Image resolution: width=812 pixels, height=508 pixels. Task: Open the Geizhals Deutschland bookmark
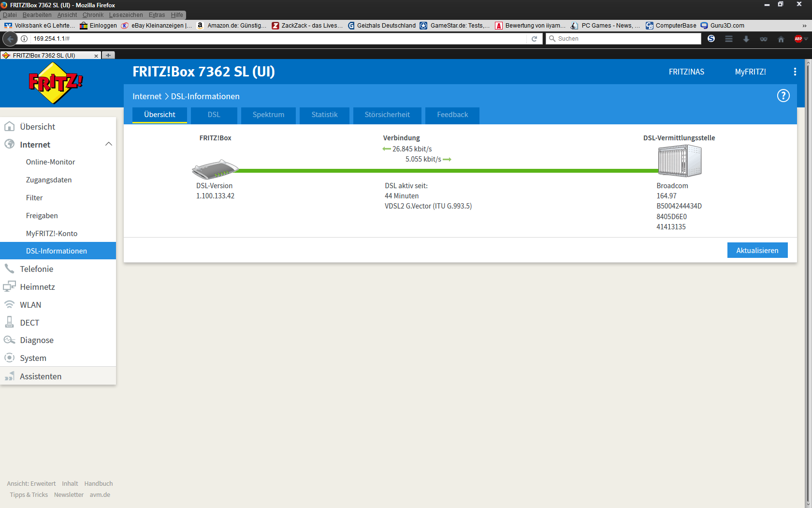point(382,26)
